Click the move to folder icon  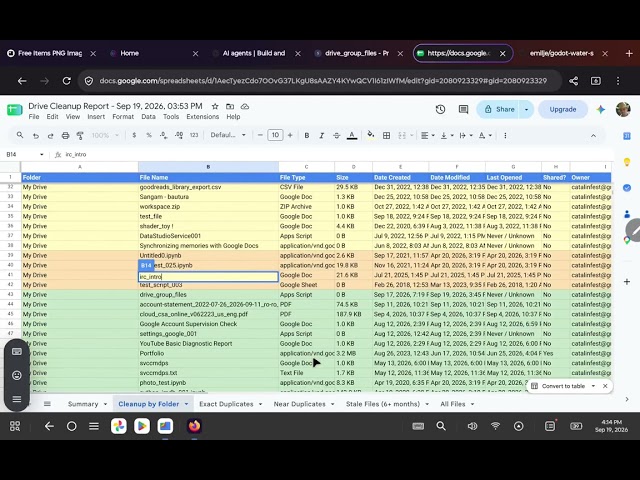(230, 107)
